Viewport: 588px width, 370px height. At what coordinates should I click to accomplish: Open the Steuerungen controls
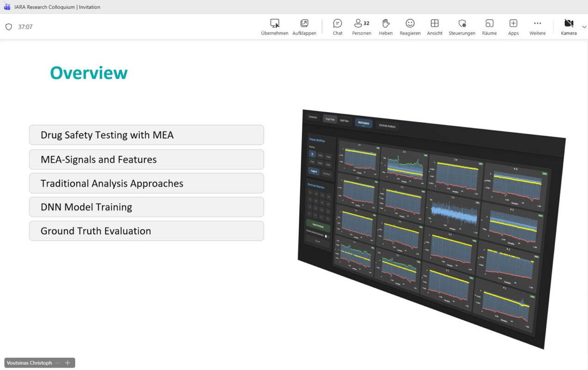[462, 27]
